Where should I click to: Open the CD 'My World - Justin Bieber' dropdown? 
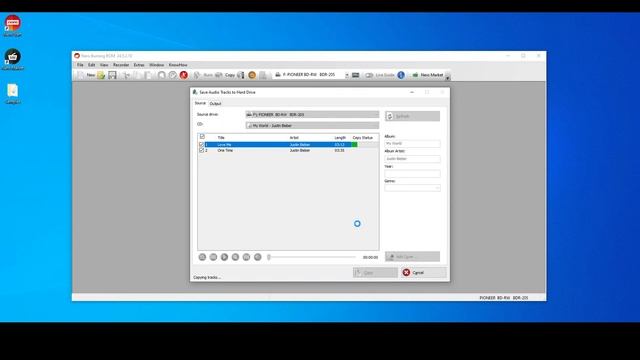click(x=312, y=126)
